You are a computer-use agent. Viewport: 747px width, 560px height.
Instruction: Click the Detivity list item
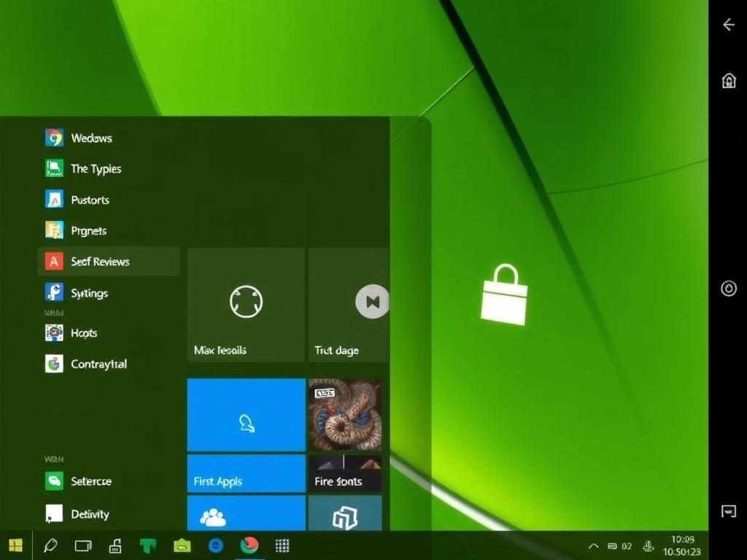(89, 514)
